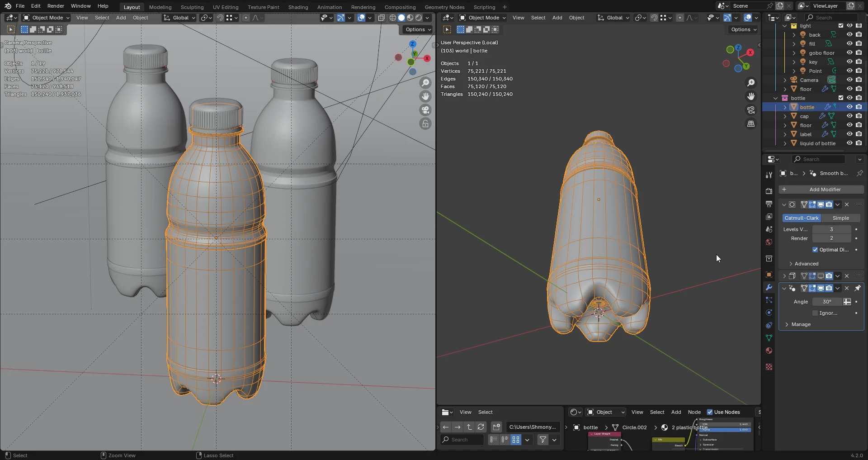Click the camera view icon in left viewport
The image size is (868, 460).
coord(425,110)
